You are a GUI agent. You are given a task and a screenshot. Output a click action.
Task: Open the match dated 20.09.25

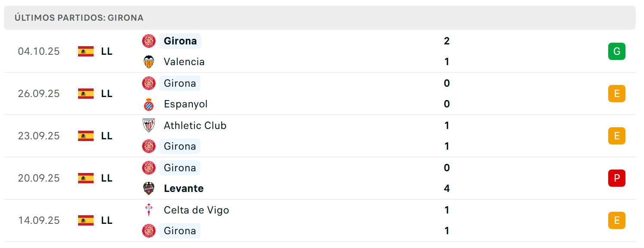pos(320,178)
